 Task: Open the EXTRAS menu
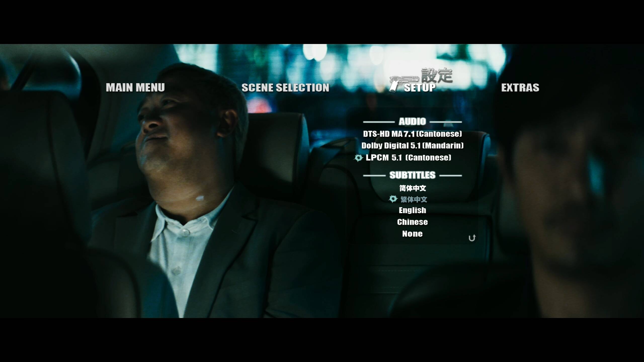click(520, 87)
